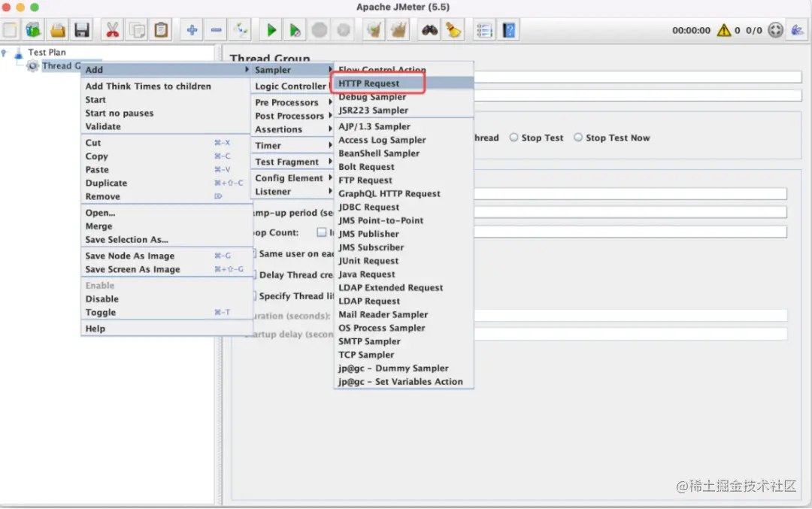
Task: Expand the Test Fragment submenu
Action: (x=292, y=162)
